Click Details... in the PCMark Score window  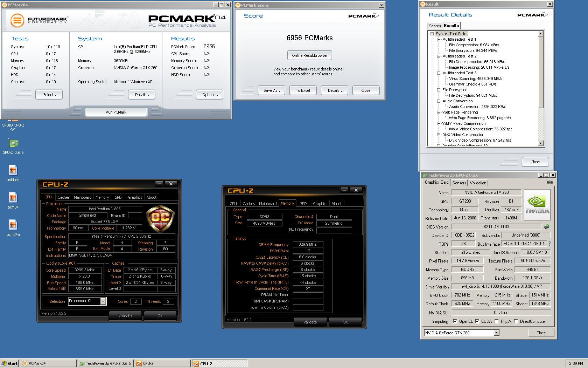335,90
